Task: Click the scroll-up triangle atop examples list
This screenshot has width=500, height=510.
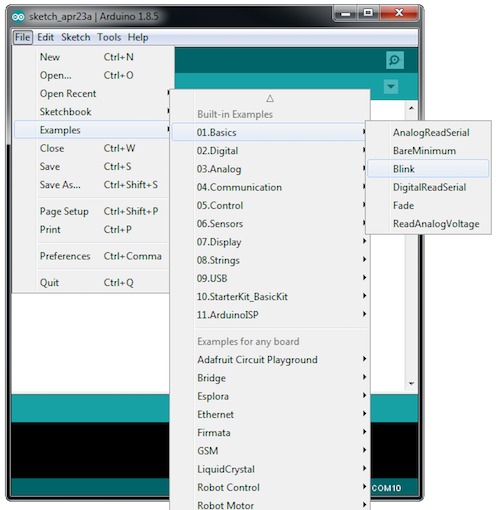Action: pyautogui.click(x=270, y=98)
